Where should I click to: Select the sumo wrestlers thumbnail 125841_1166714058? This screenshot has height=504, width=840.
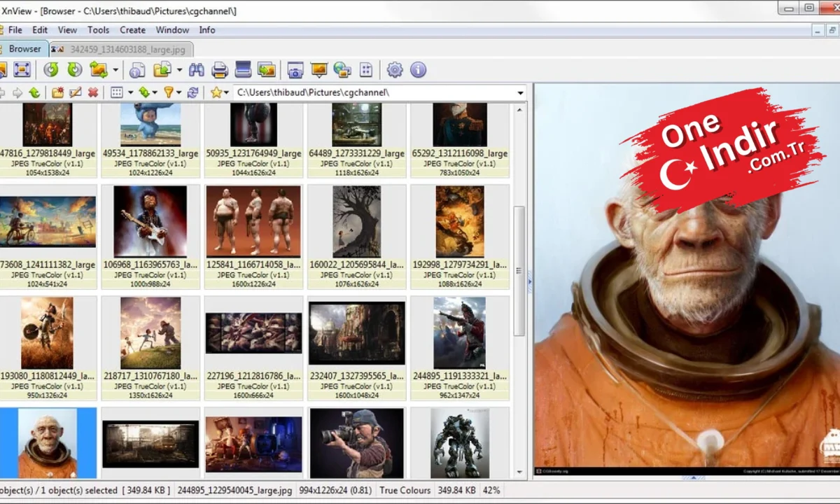[x=253, y=237]
